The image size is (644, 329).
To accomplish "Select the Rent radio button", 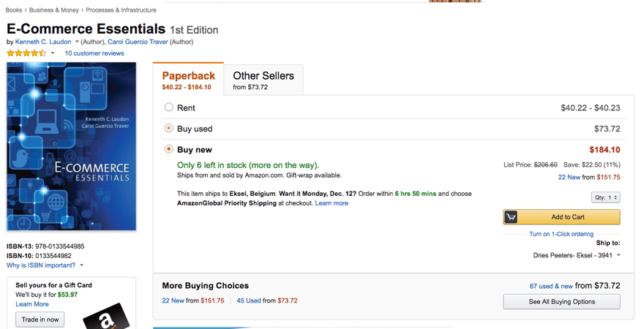I will 169,107.
